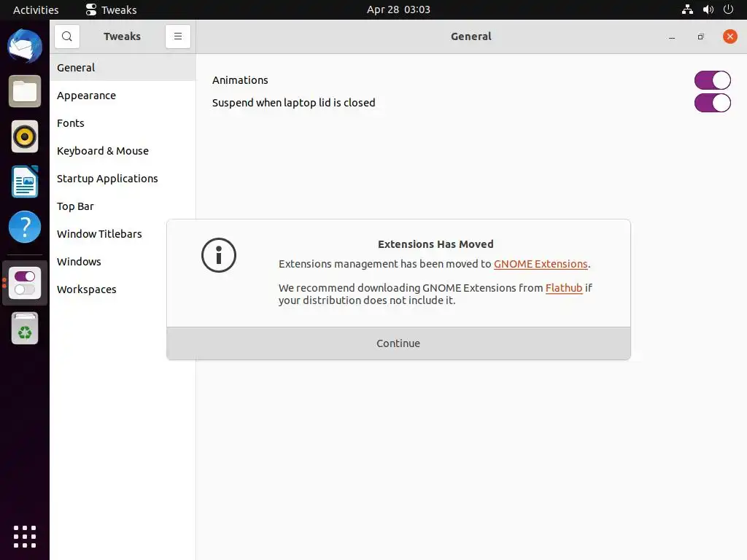Screen dimensions: 747x560
Task: Open the Help icon in dock
Action: point(25,227)
